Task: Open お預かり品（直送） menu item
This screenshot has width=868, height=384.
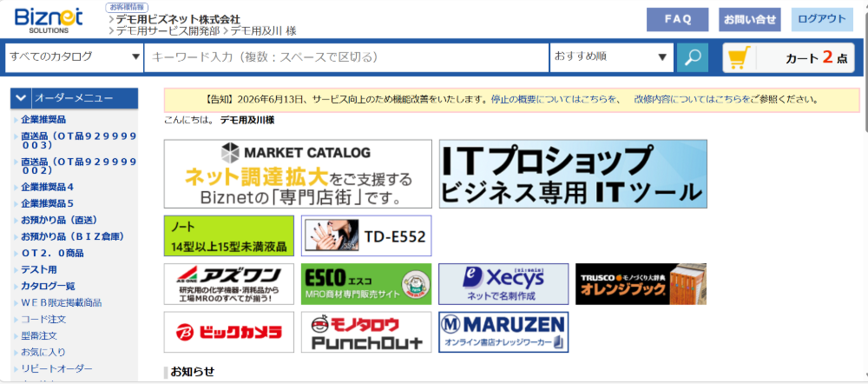Action: click(x=59, y=220)
